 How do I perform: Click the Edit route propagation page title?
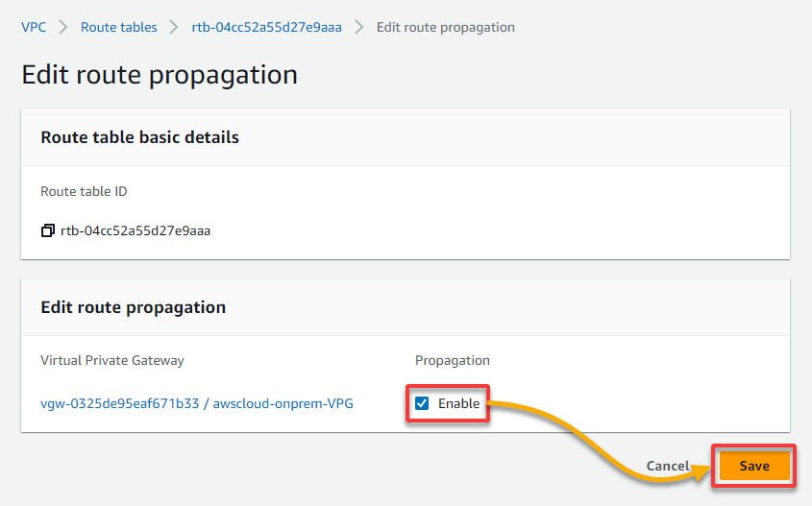[x=160, y=75]
